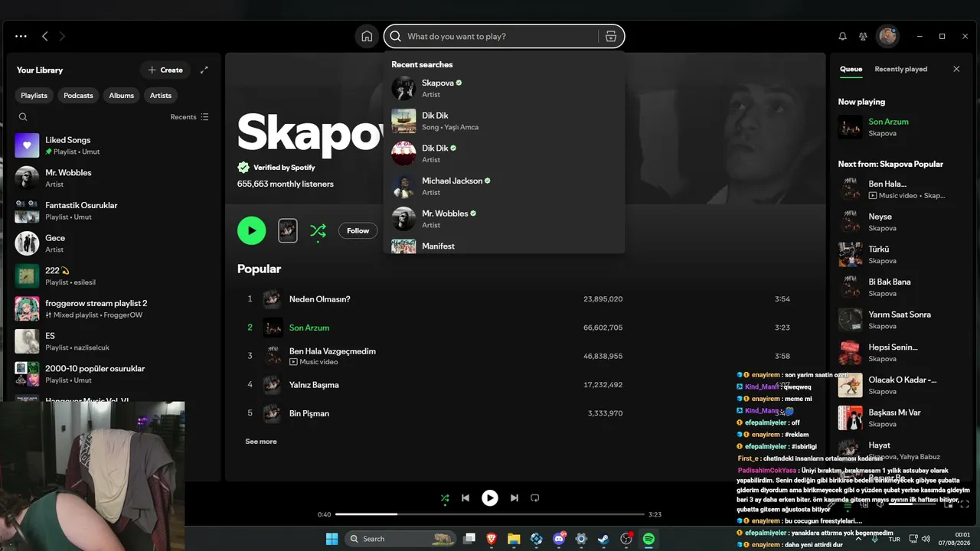Open the Fantastik Osuruklar playlist
The image size is (980, 551).
point(113,210)
